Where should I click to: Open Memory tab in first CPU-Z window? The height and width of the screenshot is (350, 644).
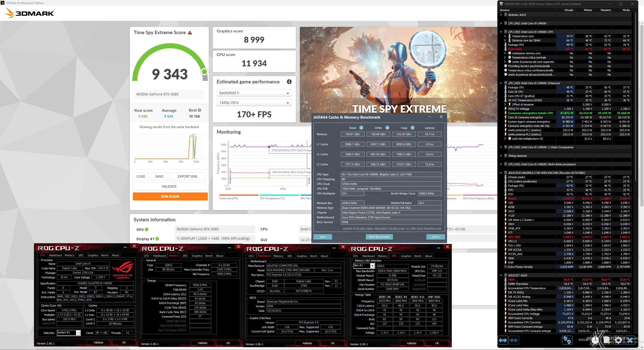tap(69, 255)
